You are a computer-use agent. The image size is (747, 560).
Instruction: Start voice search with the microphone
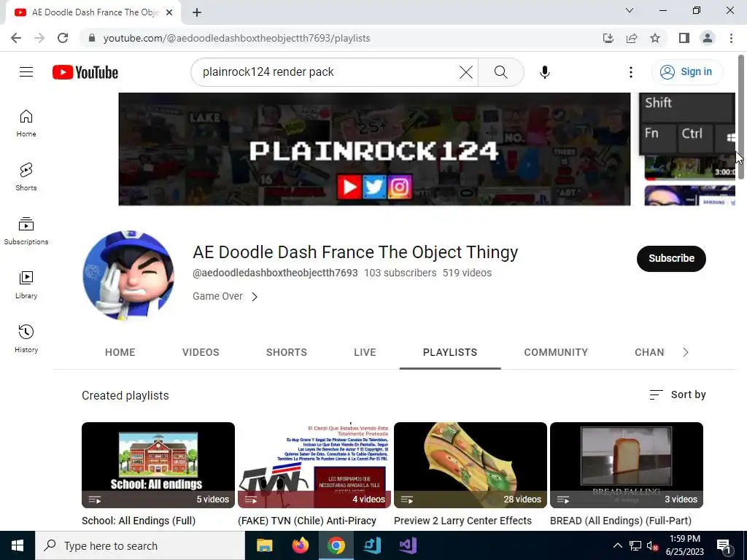pos(544,72)
